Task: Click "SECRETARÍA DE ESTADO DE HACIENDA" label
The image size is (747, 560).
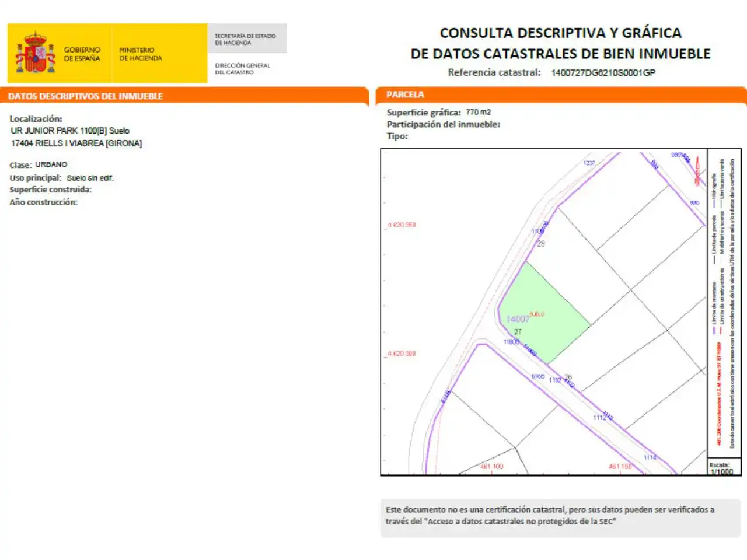Action: 245,39
